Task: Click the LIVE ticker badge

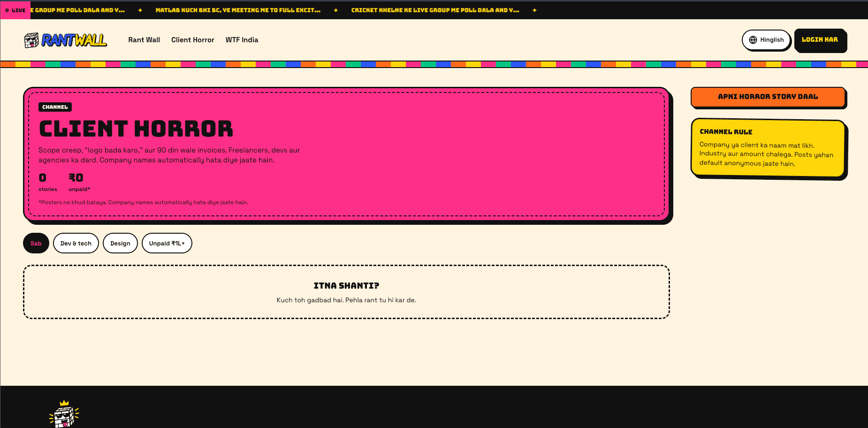Action: coord(15,10)
